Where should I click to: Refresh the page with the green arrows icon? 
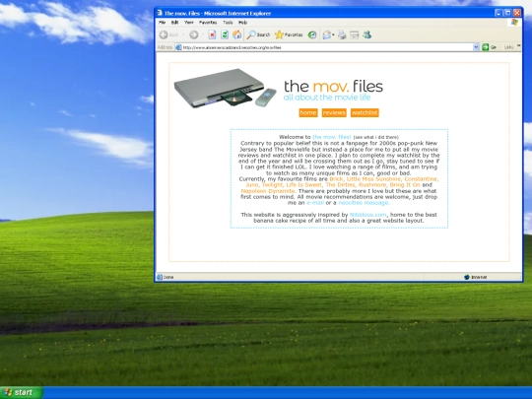click(225, 34)
